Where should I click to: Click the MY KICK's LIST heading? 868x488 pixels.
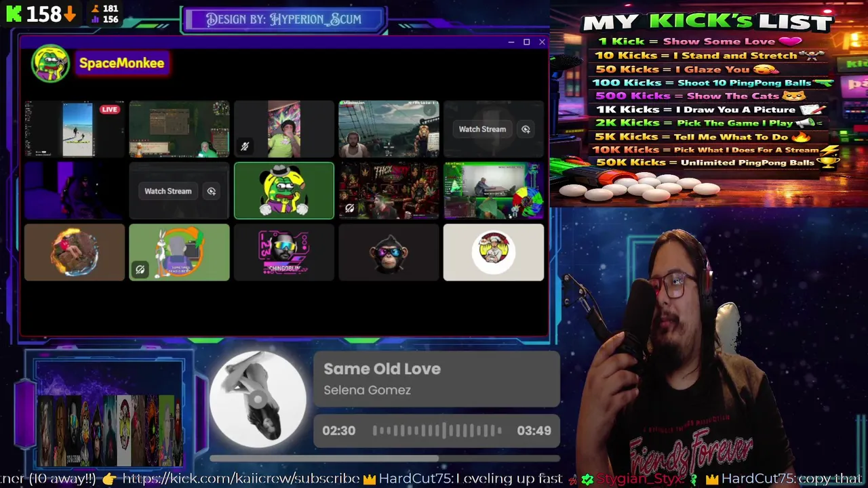click(x=707, y=22)
